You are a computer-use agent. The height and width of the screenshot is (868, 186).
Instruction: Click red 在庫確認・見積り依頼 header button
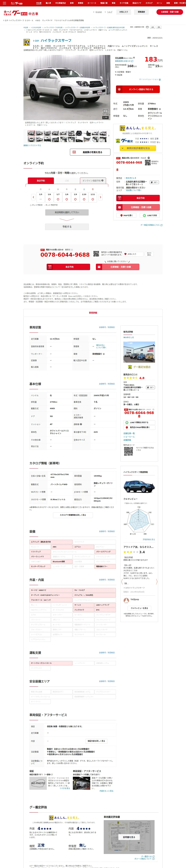tap(170, 12)
